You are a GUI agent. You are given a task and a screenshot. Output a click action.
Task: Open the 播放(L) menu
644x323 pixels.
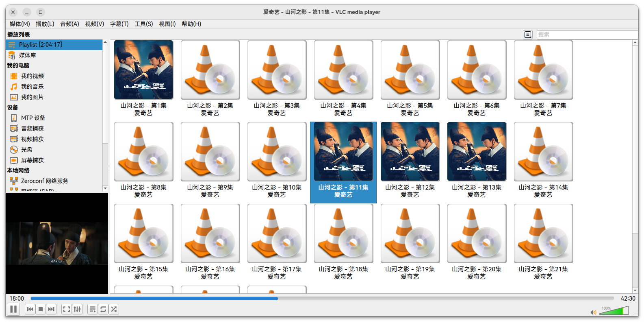(45, 24)
